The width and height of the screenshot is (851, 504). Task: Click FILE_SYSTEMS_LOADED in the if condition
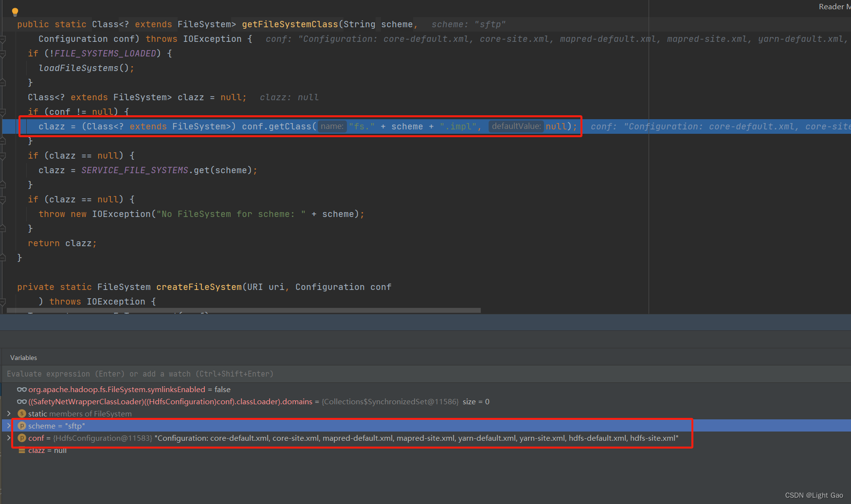pos(105,54)
